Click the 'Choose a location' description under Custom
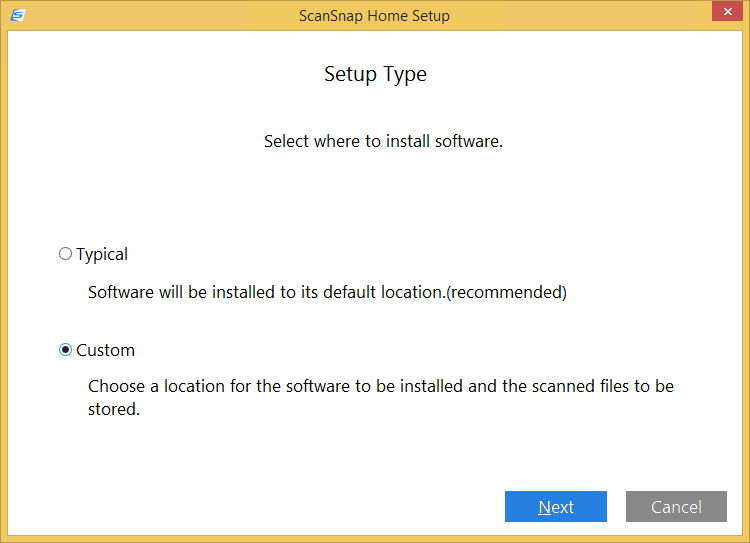 (x=380, y=386)
